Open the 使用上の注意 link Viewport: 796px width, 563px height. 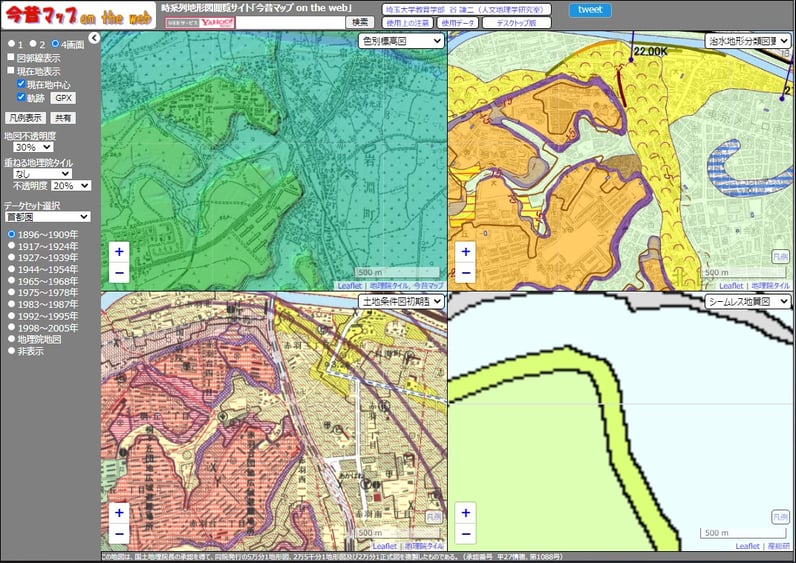click(408, 23)
